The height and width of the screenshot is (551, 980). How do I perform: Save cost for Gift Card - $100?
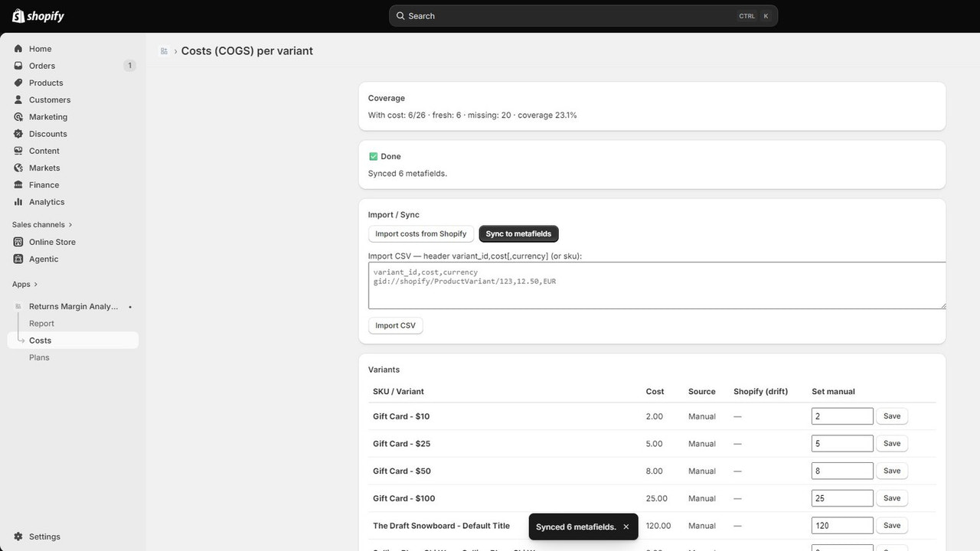pos(892,498)
